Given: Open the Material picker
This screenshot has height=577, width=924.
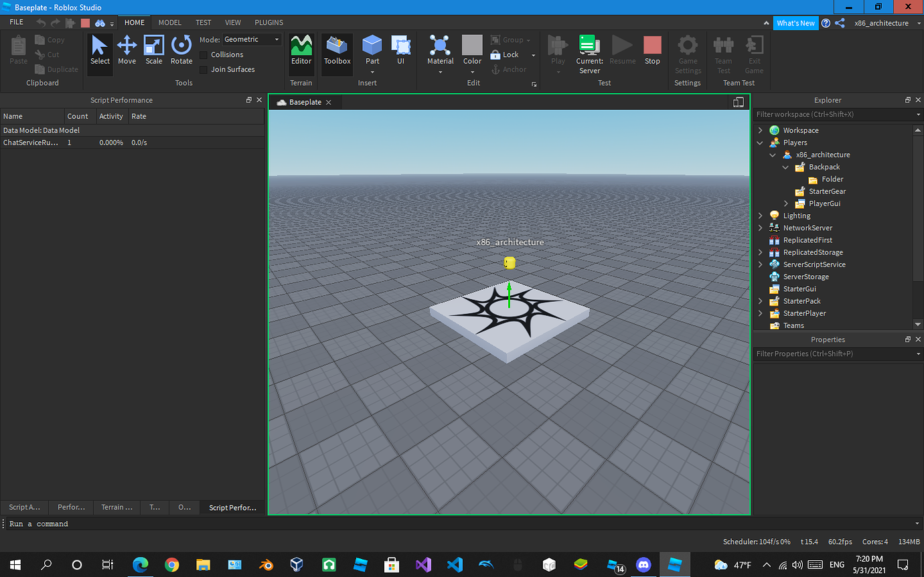Looking at the screenshot, I should [440, 50].
